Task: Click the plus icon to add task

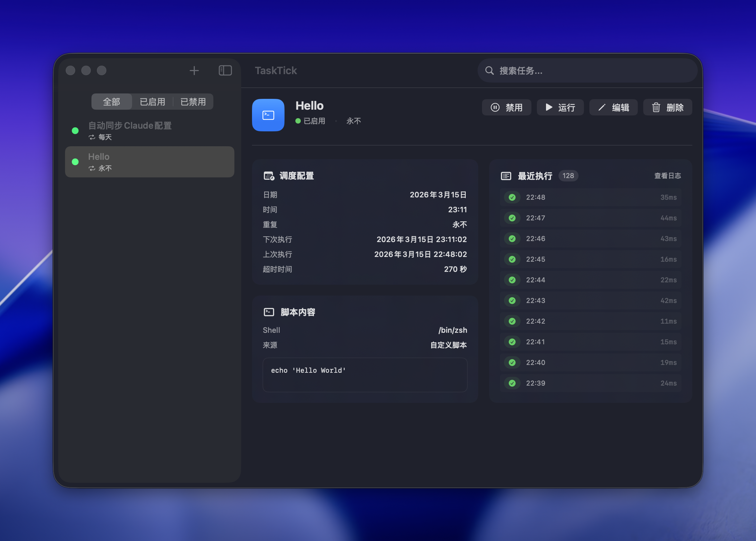Action: point(194,70)
